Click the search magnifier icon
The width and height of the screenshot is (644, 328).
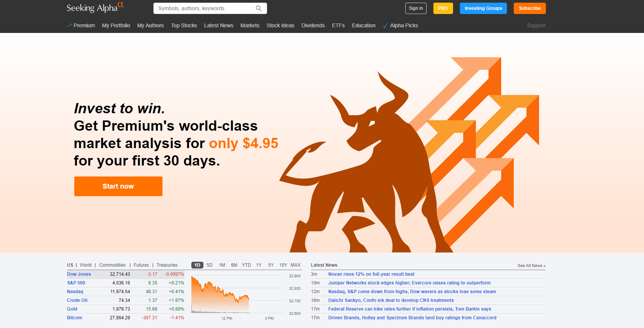coord(259,8)
